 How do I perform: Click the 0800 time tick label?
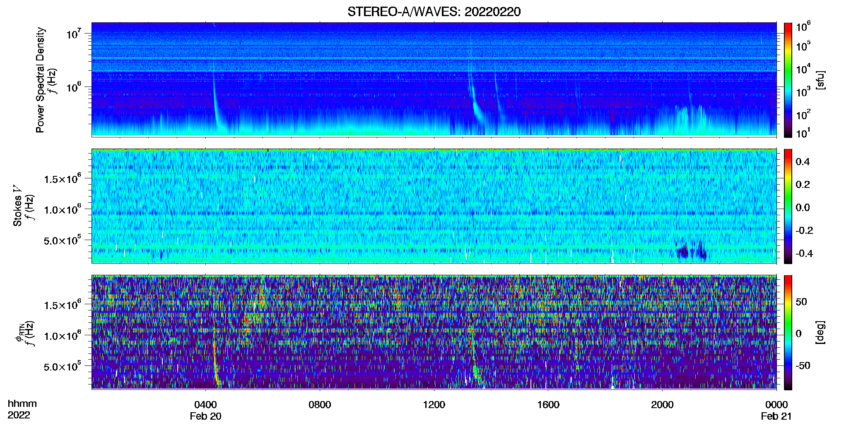320,405
